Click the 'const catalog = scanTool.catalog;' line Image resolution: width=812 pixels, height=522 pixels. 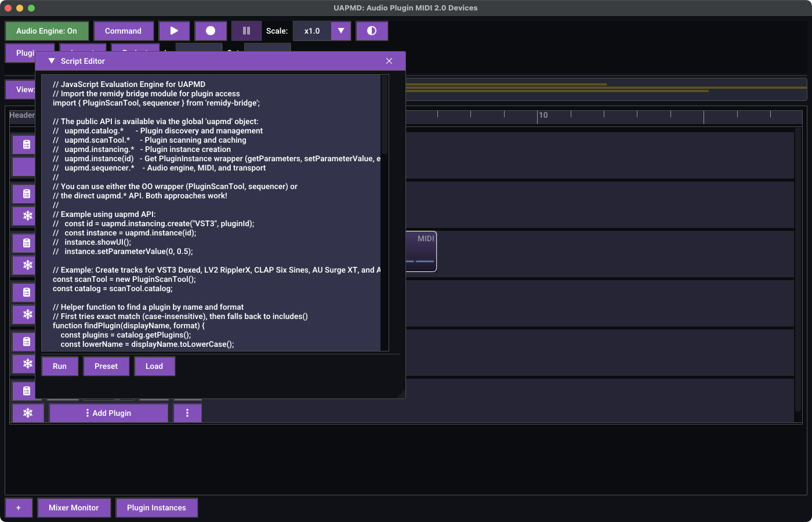(113, 288)
